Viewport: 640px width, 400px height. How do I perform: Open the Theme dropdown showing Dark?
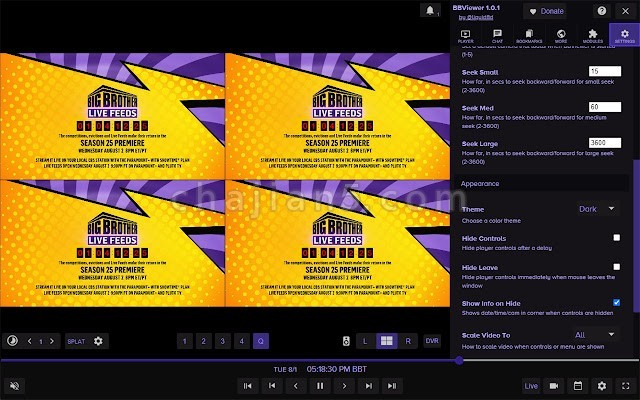[596, 209]
